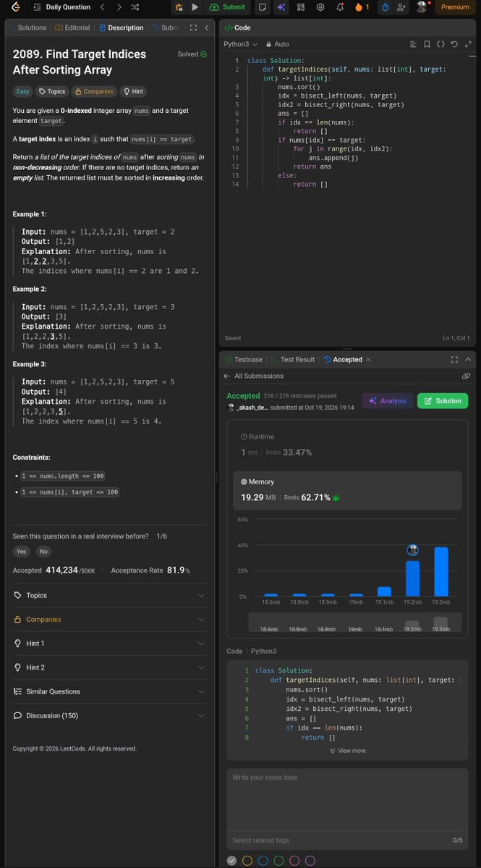481x868 pixels.
Task: Switch to the Testcase tab
Action: point(243,359)
